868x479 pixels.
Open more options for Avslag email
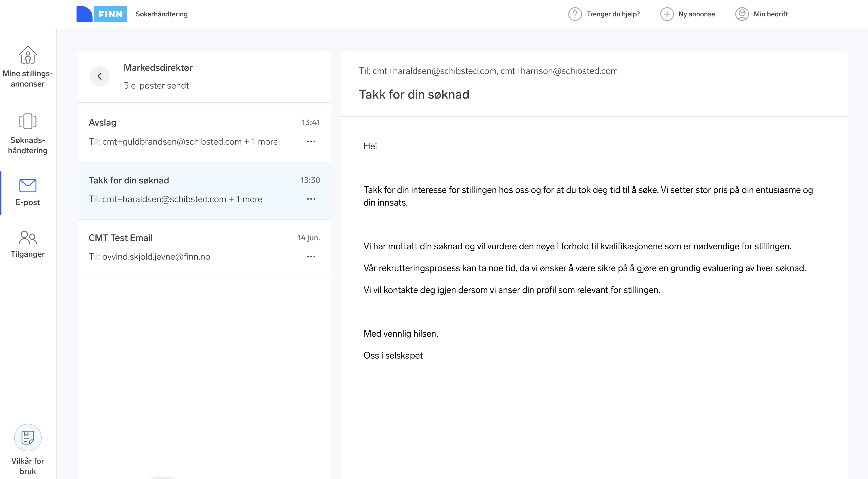point(311,141)
